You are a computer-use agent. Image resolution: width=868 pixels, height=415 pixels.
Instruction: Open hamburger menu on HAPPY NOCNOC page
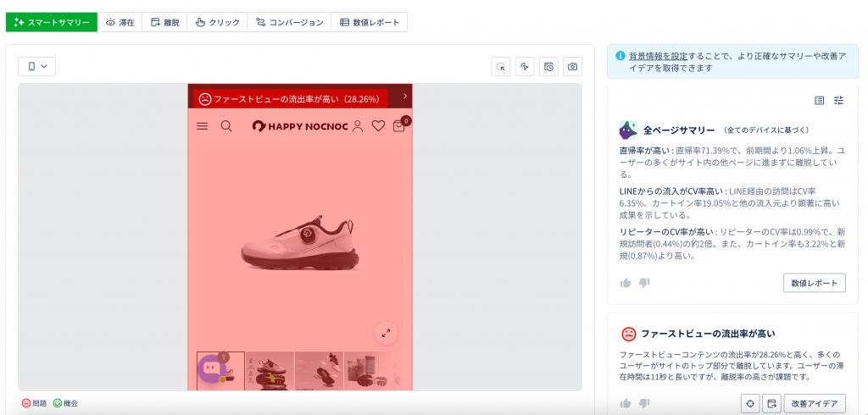tap(202, 126)
